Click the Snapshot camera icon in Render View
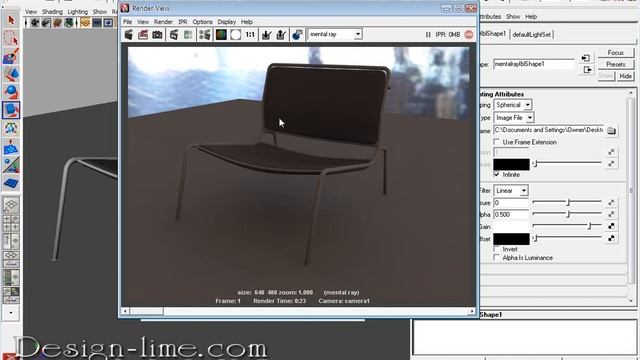Screen dimensions: 640x360 point(157,35)
